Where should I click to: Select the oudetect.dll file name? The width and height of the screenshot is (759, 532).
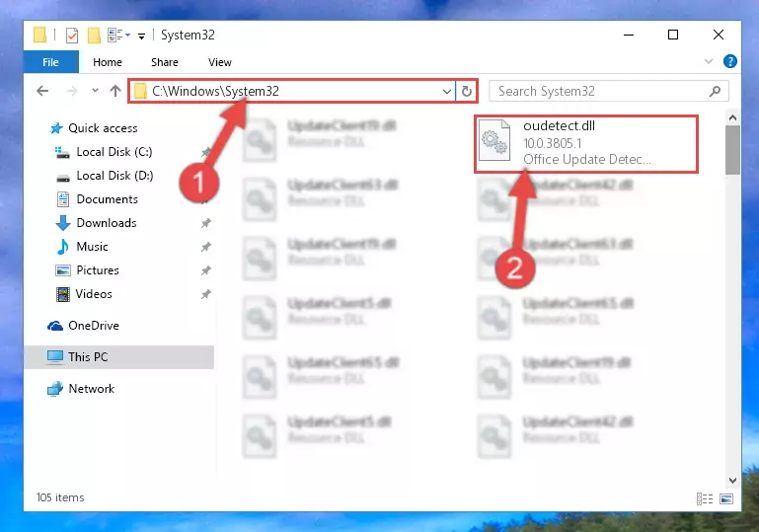[559, 126]
